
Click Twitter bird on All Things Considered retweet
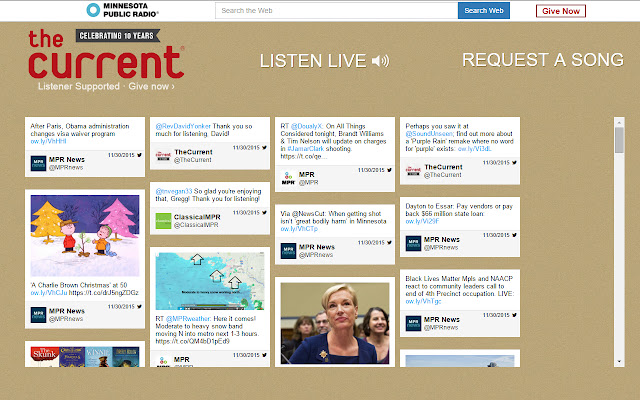389,170
